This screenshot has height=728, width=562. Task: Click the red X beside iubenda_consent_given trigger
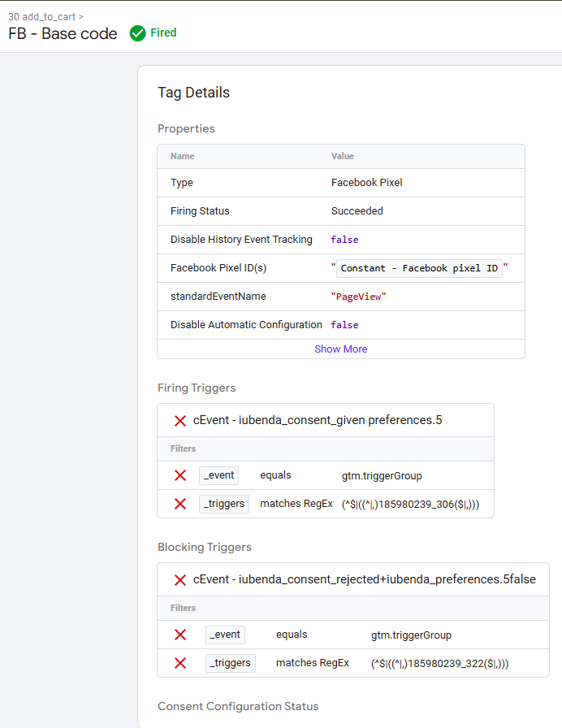tap(180, 421)
